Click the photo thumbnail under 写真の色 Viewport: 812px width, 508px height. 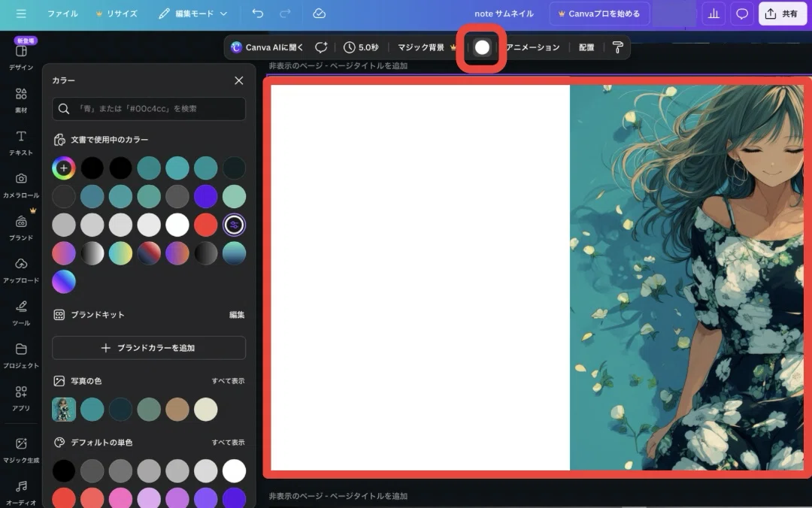64,410
